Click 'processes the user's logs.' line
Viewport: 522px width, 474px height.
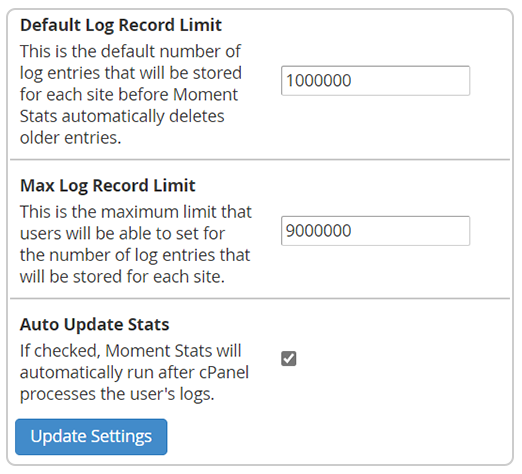tap(117, 394)
